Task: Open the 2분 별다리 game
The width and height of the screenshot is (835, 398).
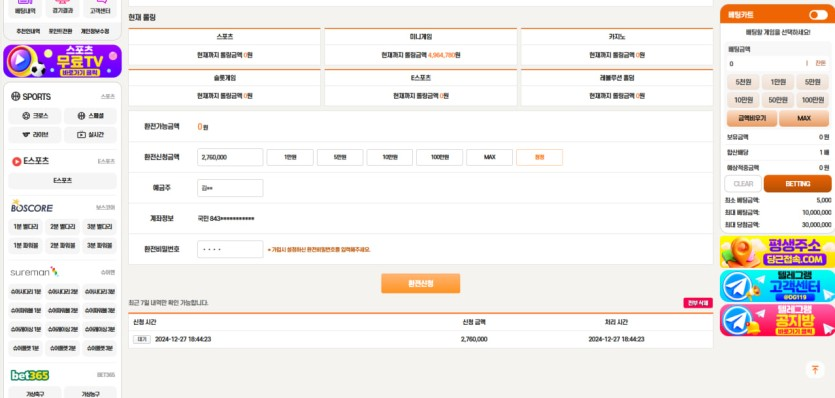Action: click(x=62, y=227)
